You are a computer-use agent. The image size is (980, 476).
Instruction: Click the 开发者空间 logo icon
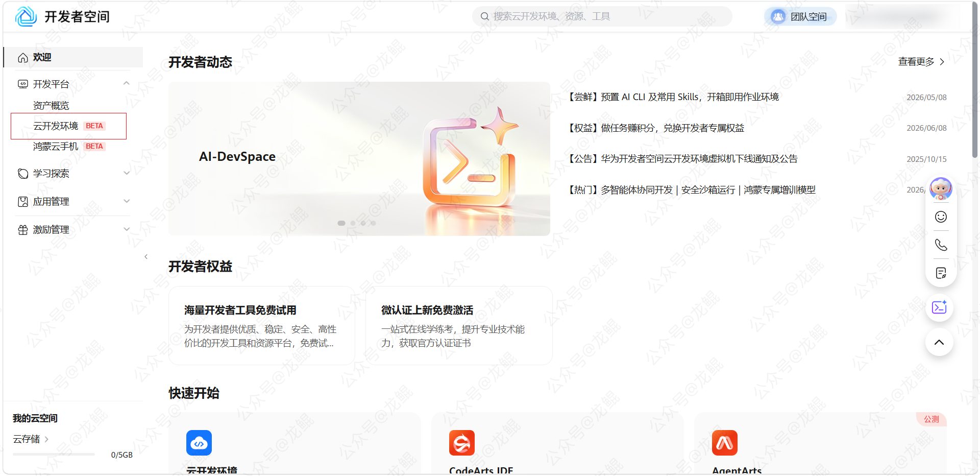point(26,16)
